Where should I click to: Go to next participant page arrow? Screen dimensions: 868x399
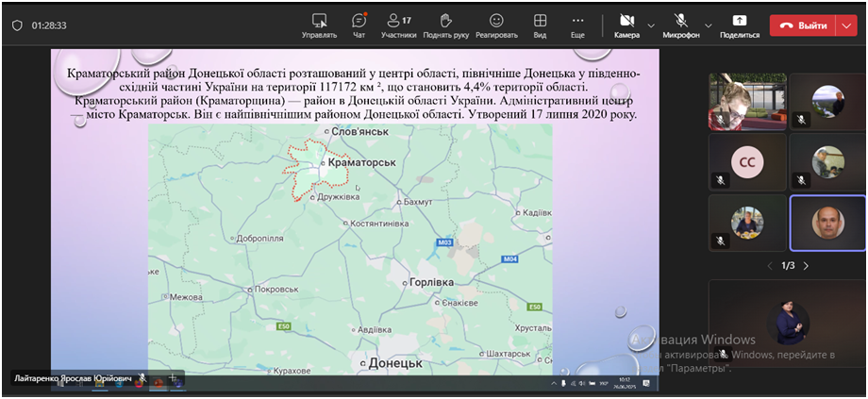tap(806, 266)
